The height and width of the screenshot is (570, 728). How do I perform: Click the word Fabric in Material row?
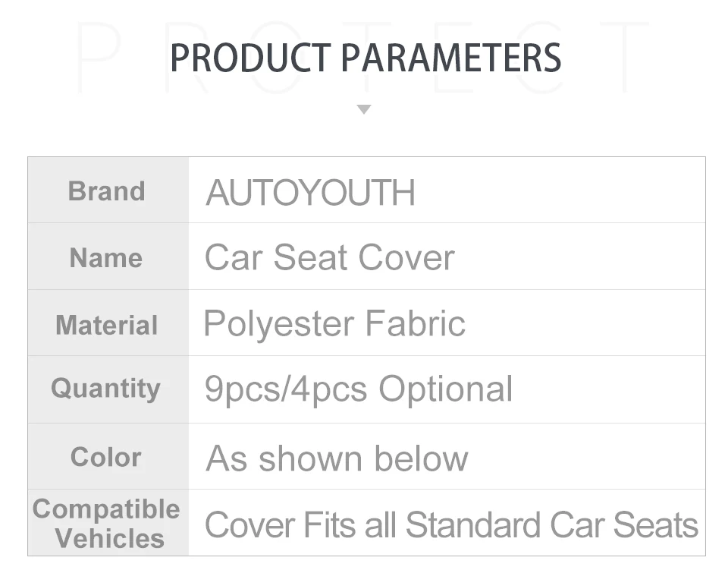415,324
